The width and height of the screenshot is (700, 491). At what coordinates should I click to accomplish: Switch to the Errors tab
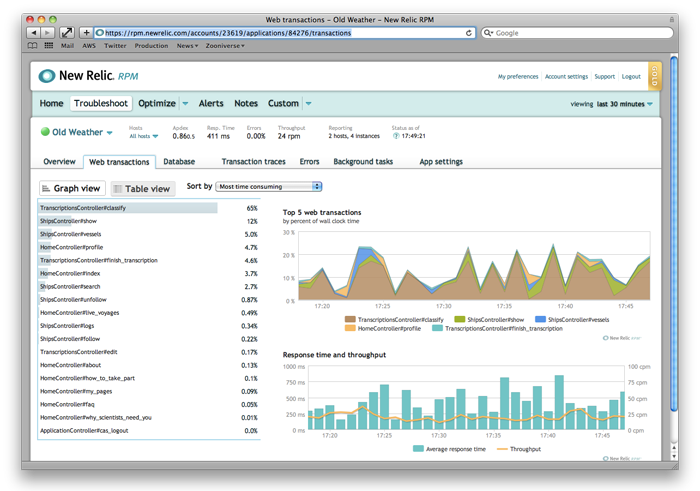pyautogui.click(x=309, y=162)
